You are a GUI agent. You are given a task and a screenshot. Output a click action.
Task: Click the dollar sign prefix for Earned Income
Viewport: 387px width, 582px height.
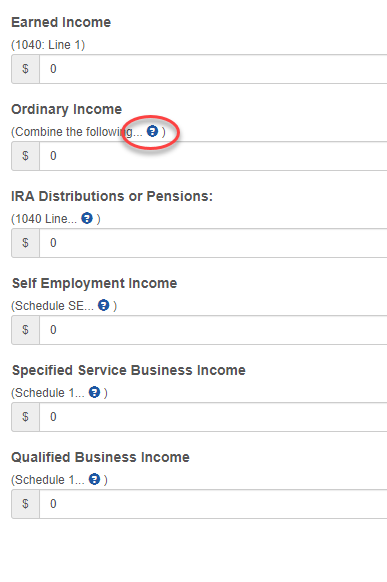coord(25,69)
